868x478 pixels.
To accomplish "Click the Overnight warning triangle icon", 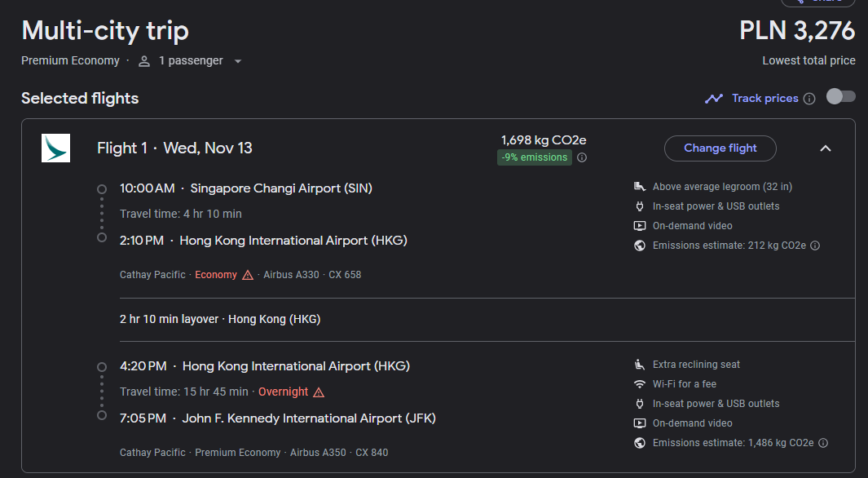I will pos(319,392).
